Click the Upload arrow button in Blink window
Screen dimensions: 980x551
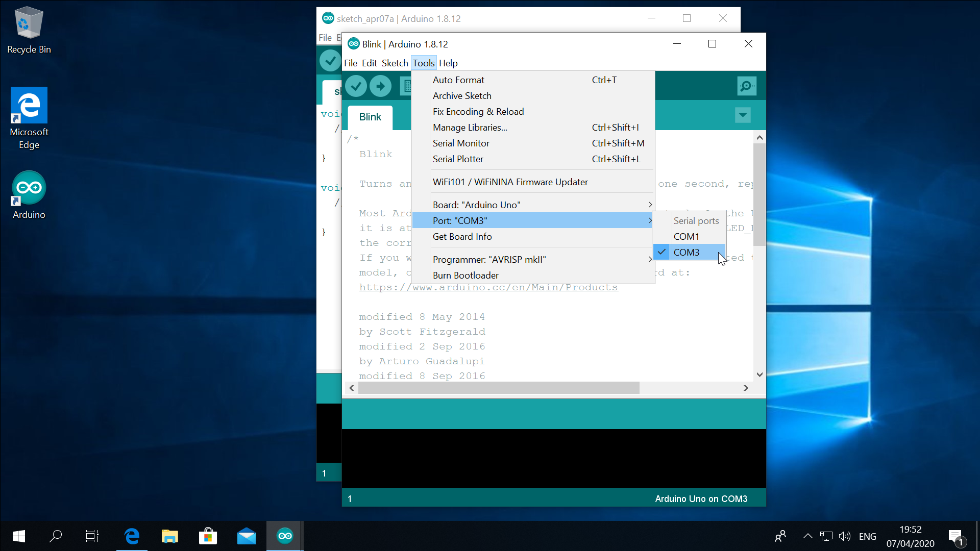(x=380, y=86)
